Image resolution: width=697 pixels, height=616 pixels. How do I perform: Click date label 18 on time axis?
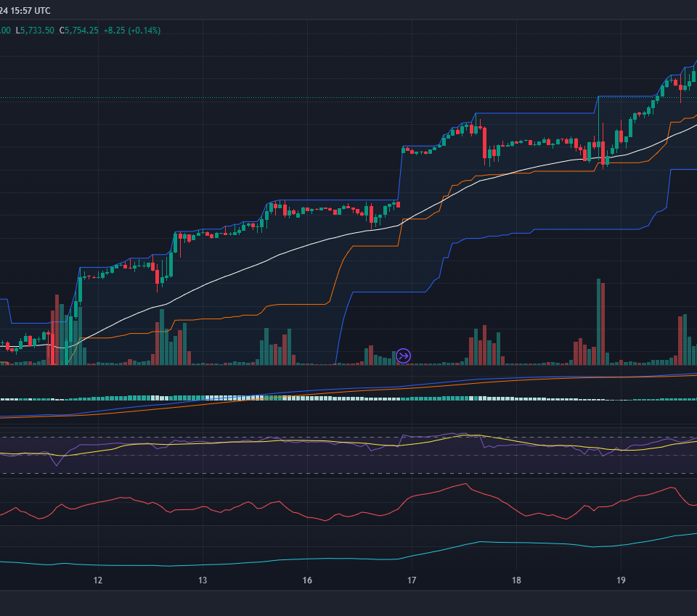[x=516, y=580]
